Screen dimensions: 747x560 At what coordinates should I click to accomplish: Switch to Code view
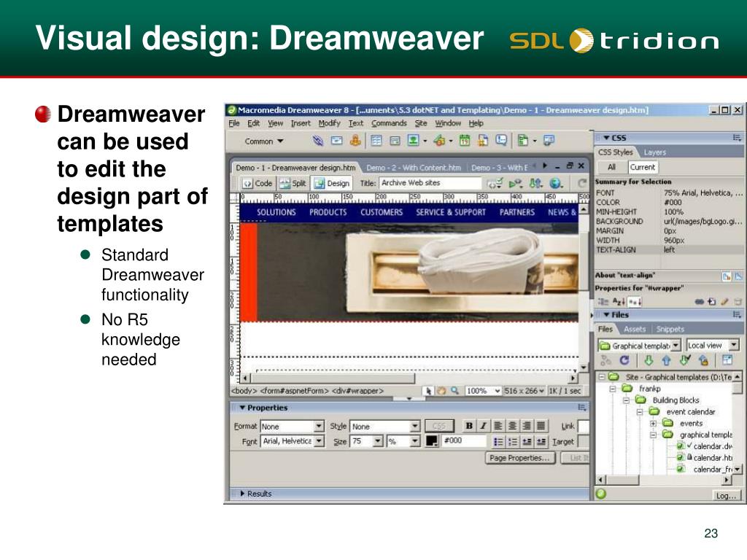(x=258, y=183)
